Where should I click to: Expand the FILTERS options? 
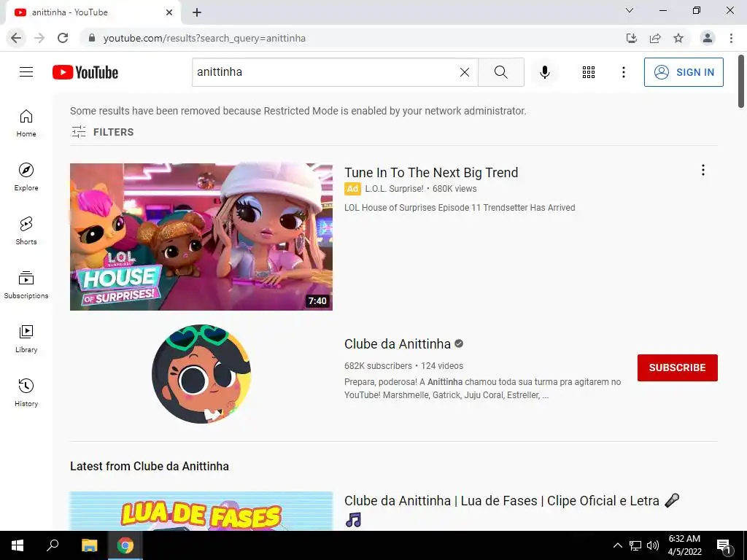coord(102,132)
